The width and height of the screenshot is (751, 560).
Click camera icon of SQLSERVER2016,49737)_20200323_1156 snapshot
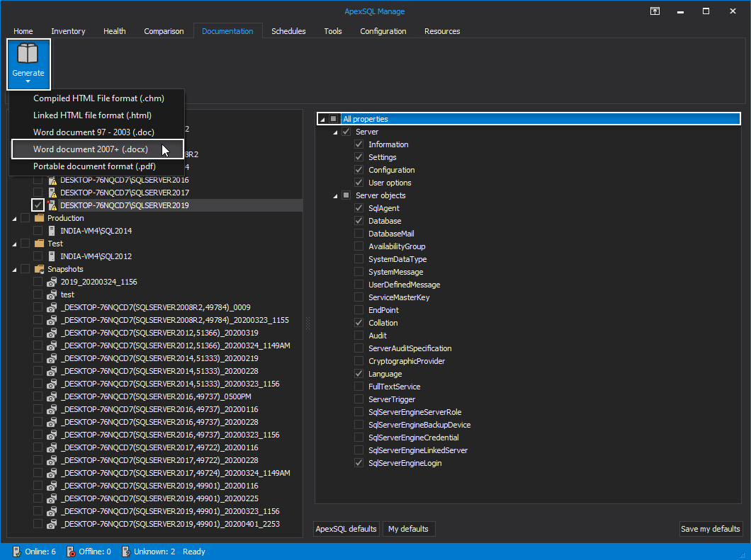(x=52, y=435)
